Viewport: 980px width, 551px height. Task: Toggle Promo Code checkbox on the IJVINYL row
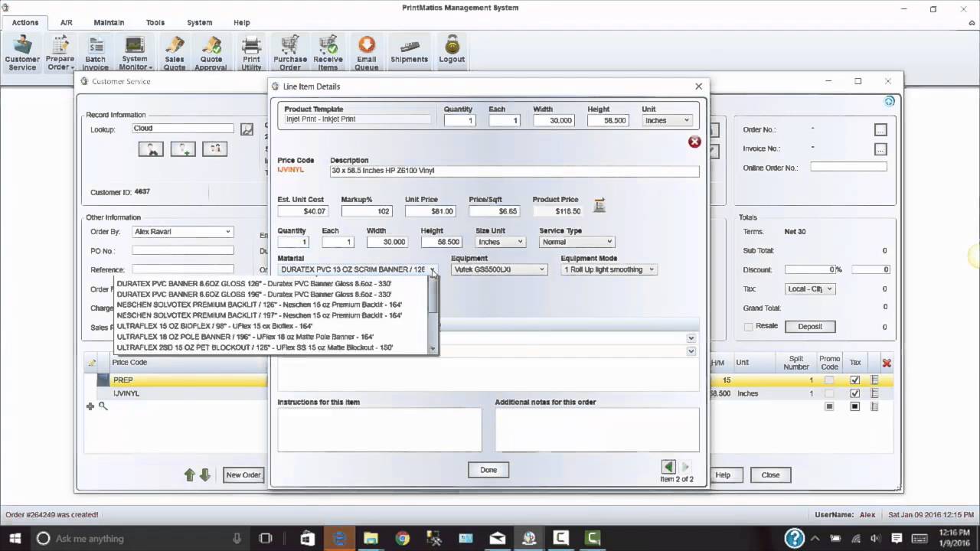pos(829,393)
